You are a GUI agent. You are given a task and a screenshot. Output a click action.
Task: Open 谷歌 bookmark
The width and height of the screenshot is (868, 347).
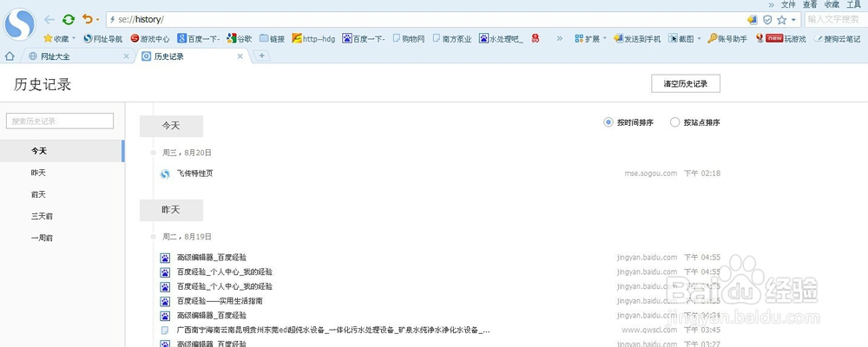240,39
